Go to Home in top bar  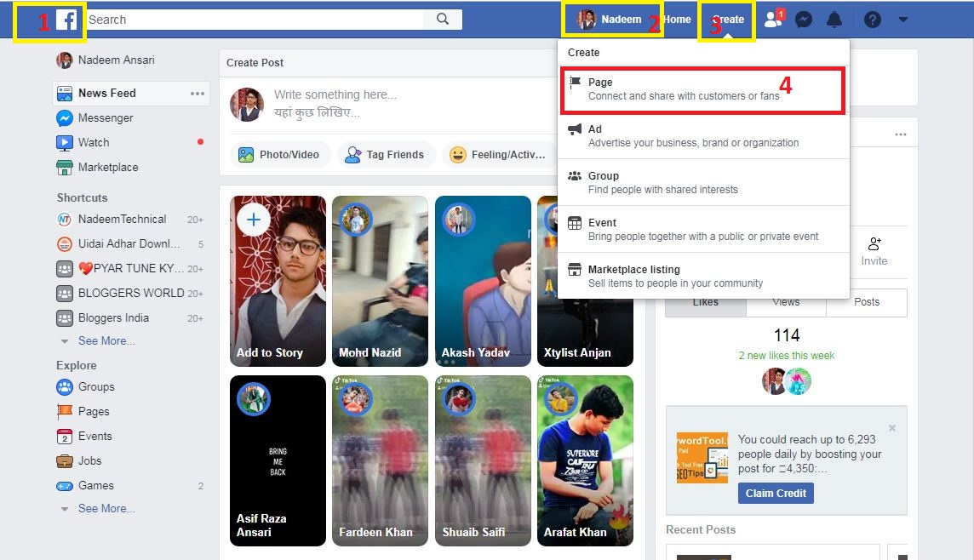677,20
